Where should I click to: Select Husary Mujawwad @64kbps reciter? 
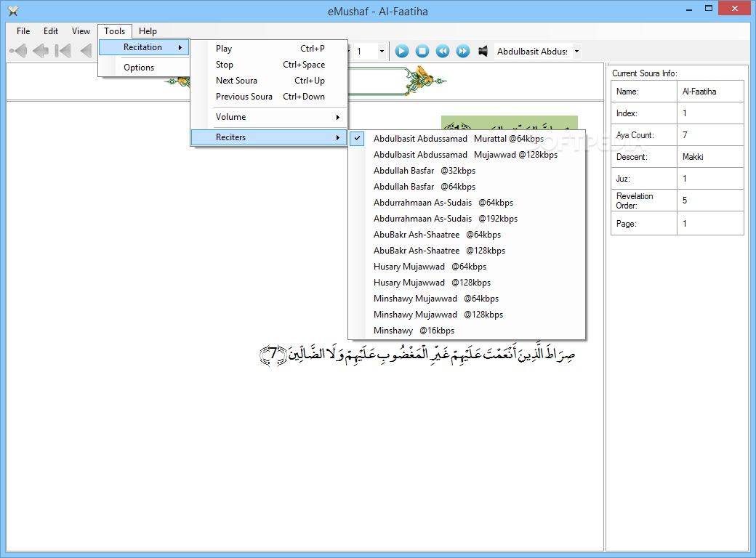click(x=467, y=267)
